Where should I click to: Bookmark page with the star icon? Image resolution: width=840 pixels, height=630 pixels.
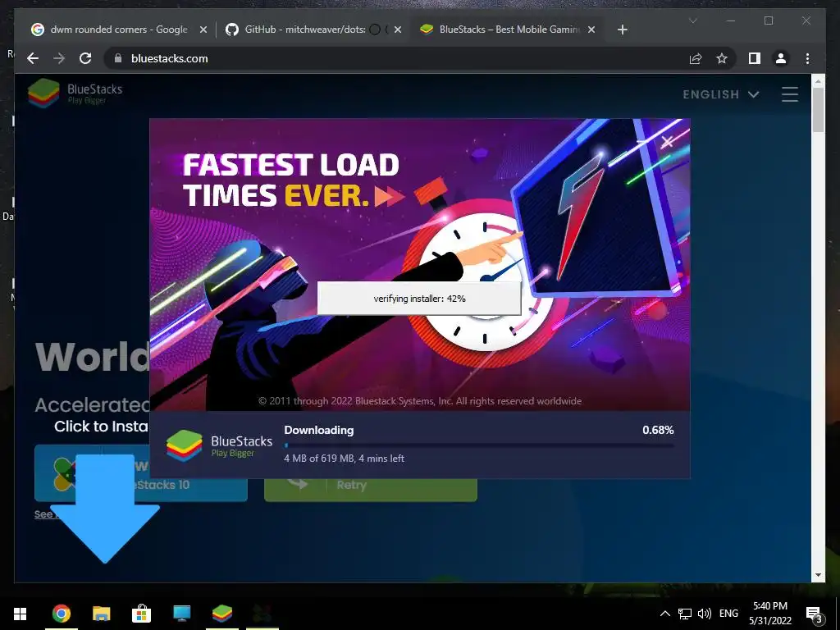coord(722,58)
